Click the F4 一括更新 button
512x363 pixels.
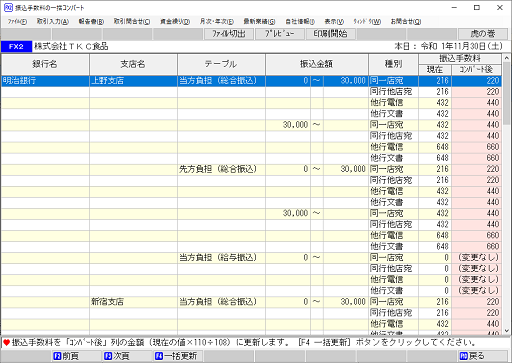click(177, 356)
